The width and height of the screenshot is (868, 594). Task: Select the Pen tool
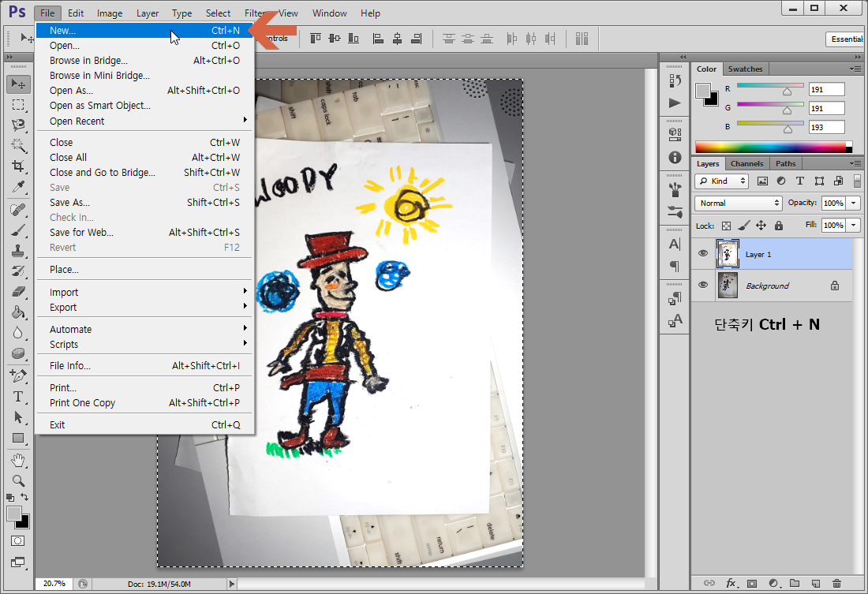(x=18, y=376)
